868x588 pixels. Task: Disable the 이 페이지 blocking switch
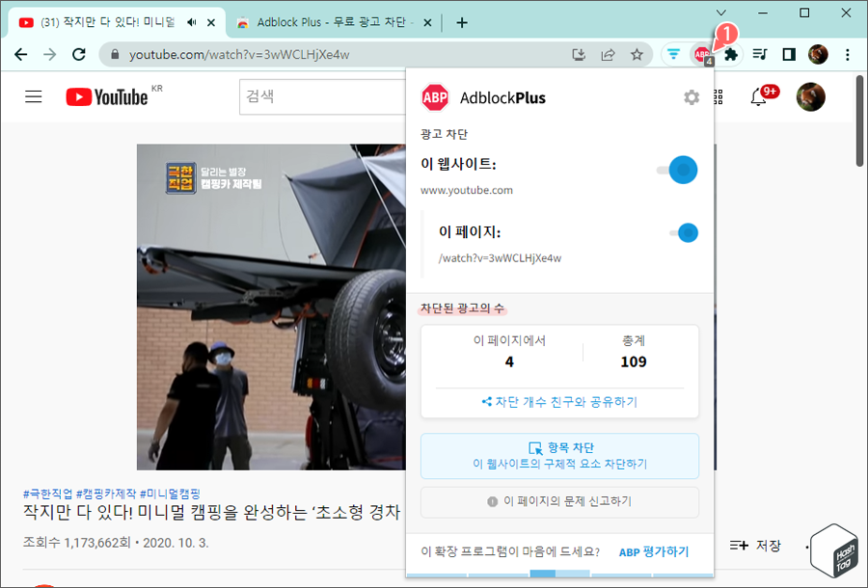click(687, 232)
